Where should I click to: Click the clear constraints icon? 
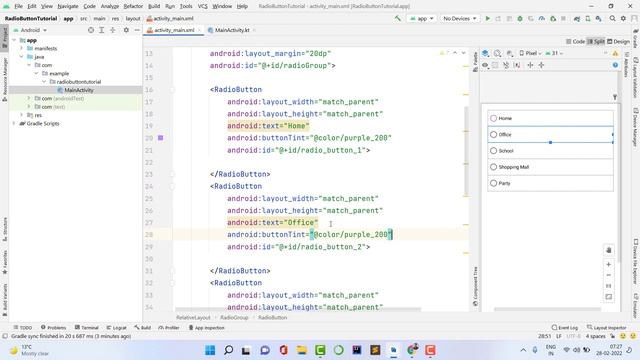[x=506, y=65]
